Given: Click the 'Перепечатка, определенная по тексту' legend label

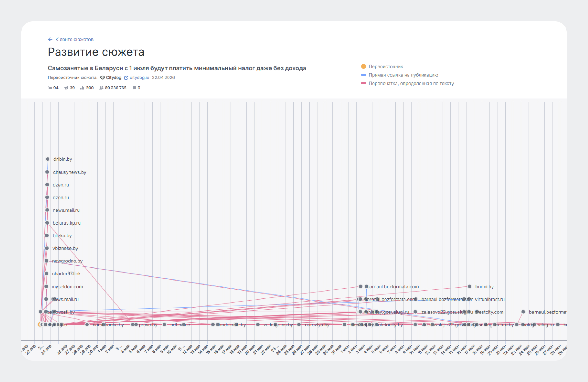Looking at the screenshot, I should tap(411, 84).
